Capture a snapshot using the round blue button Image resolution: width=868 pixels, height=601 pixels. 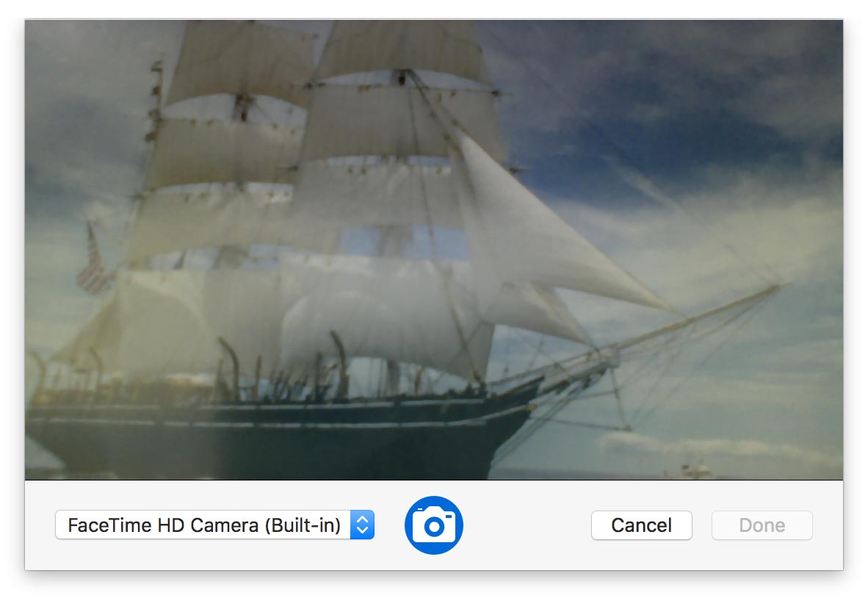433,525
